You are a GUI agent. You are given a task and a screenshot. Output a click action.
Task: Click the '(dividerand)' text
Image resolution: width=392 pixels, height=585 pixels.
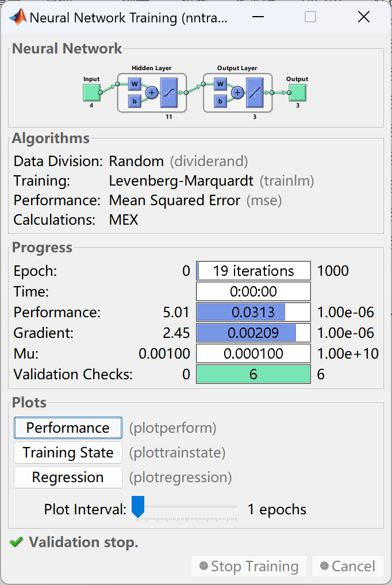(209, 161)
